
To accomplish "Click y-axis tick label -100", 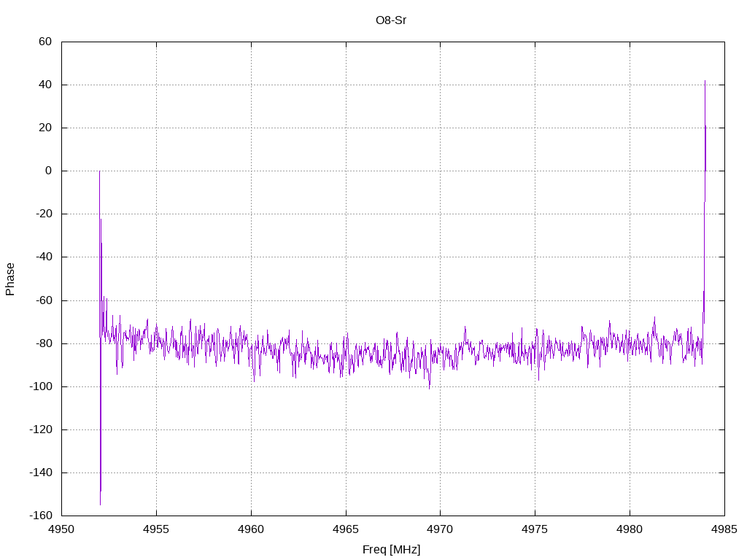I will [x=41, y=386].
